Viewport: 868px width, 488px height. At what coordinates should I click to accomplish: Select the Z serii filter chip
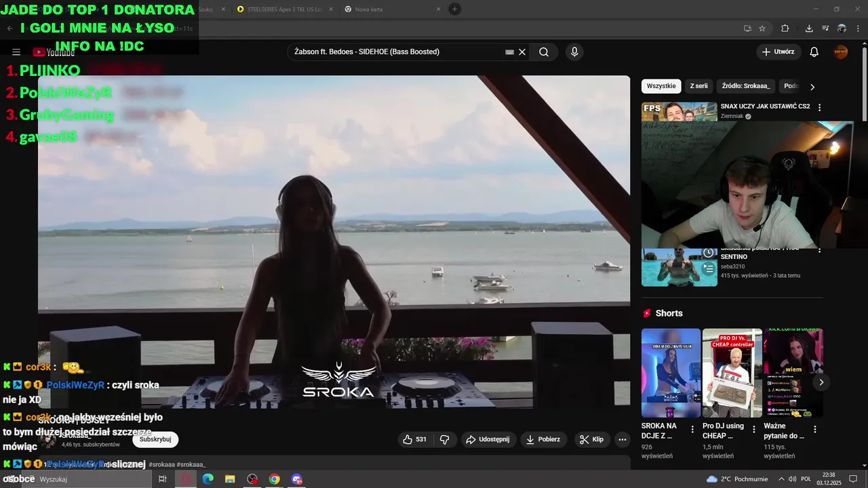coord(698,86)
